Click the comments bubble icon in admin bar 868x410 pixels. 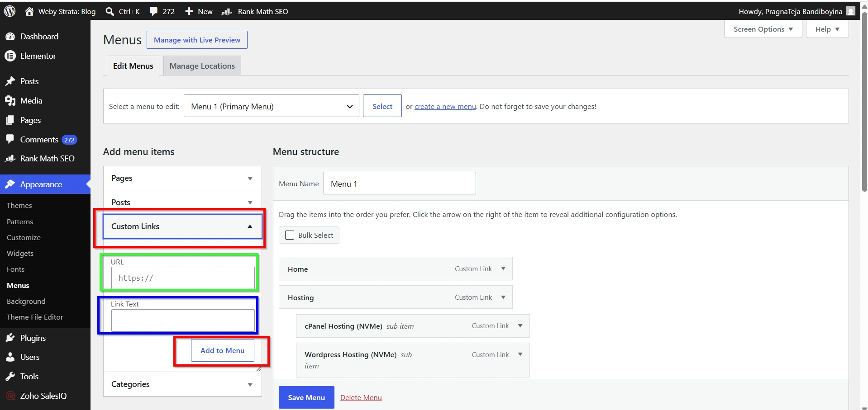coord(154,11)
